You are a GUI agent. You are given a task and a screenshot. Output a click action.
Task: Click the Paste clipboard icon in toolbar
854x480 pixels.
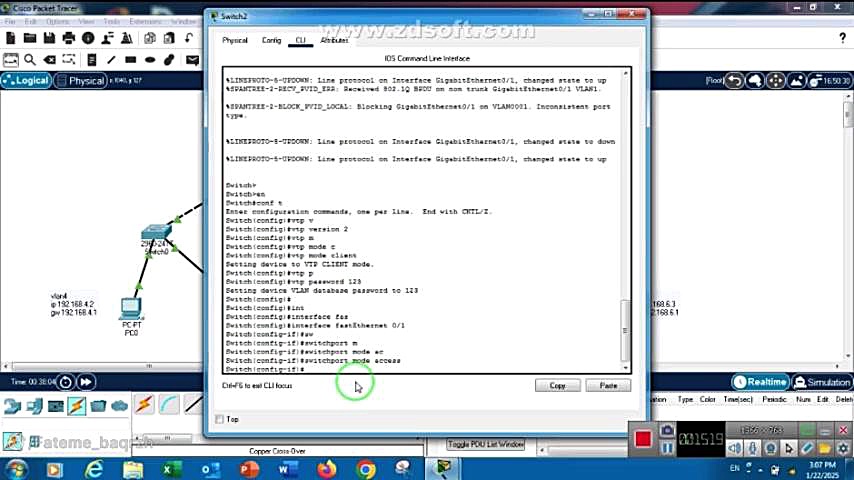pos(169,38)
